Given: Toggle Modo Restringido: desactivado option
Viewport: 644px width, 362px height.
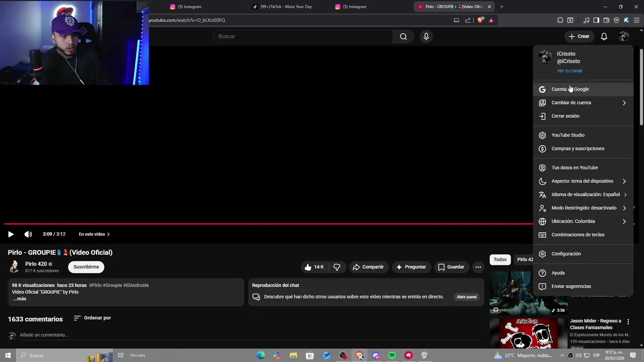Looking at the screenshot, I should (x=583, y=208).
